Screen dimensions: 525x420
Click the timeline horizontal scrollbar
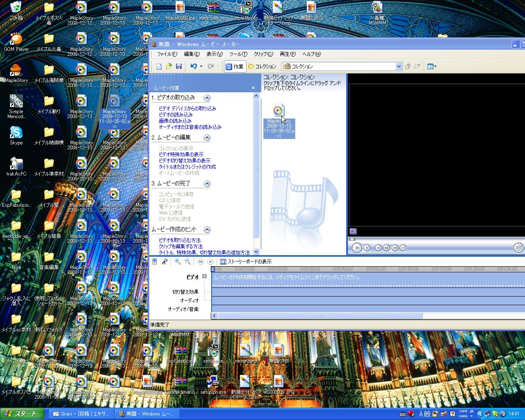click(x=320, y=316)
